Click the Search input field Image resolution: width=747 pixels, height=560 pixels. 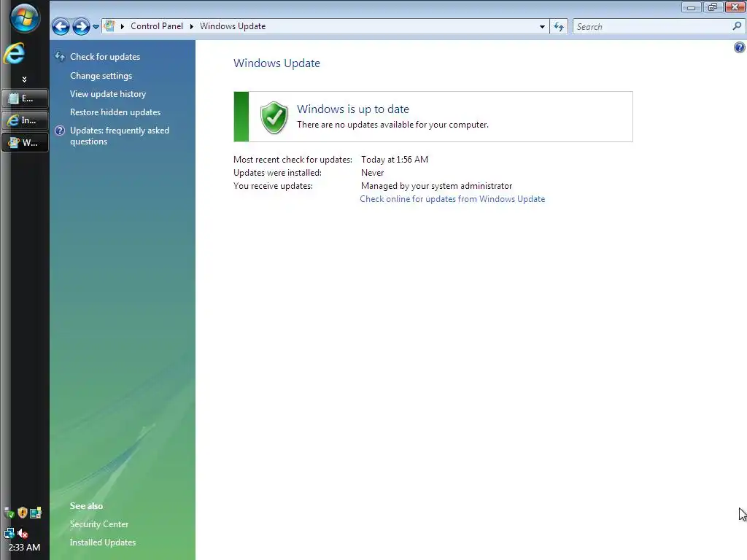[653, 27]
